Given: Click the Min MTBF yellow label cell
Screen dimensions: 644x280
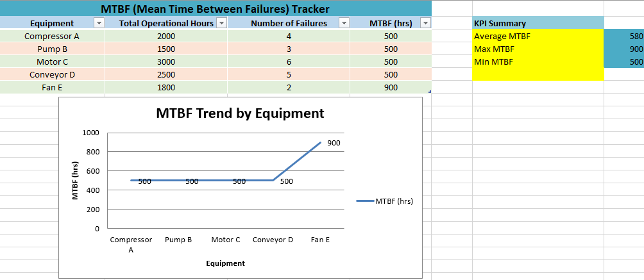Looking at the screenshot, I should [538, 62].
